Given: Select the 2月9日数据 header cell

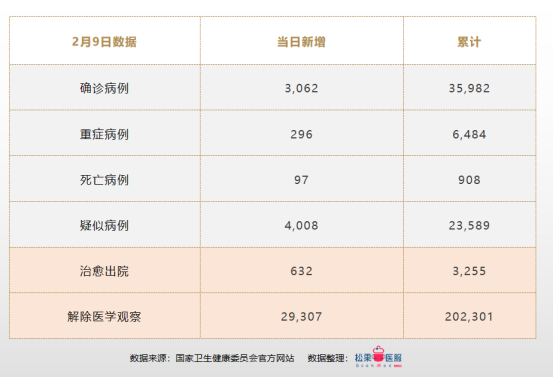Looking at the screenshot, I should pyautogui.click(x=104, y=42).
